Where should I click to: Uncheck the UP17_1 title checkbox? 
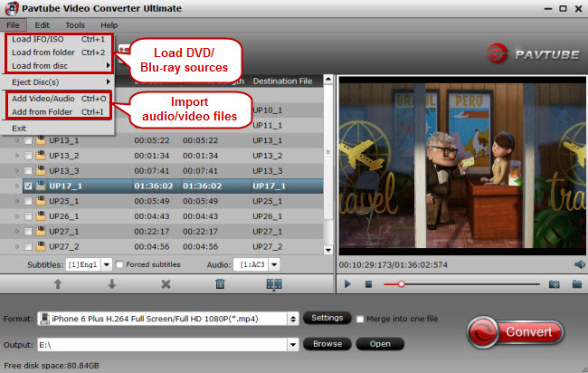click(x=28, y=186)
